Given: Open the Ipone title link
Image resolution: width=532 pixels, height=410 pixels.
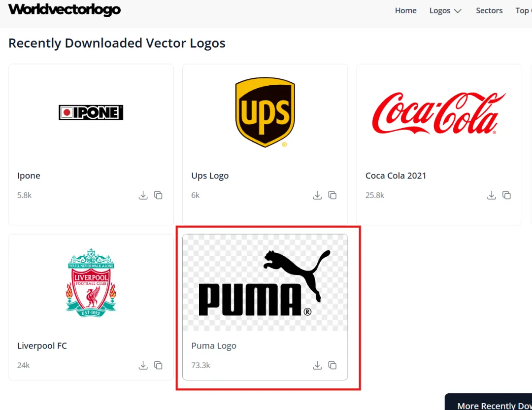Looking at the screenshot, I should point(29,176).
